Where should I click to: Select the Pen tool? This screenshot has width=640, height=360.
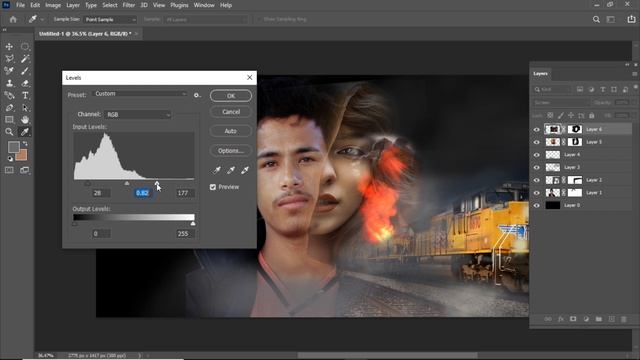9,108
